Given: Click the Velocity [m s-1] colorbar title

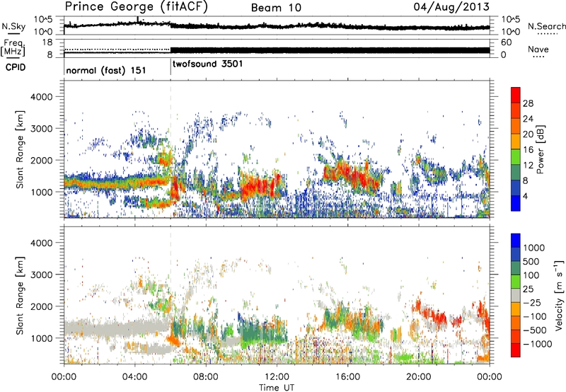Looking at the screenshot, I should pos(559,295).
